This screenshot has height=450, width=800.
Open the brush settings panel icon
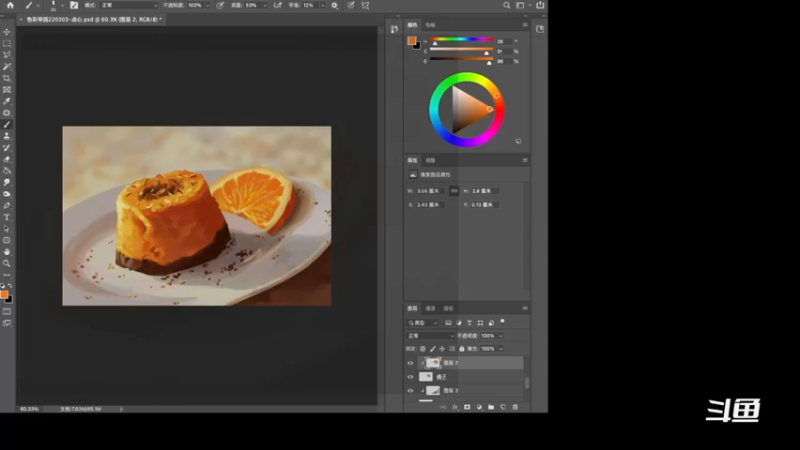pos(74,5)
